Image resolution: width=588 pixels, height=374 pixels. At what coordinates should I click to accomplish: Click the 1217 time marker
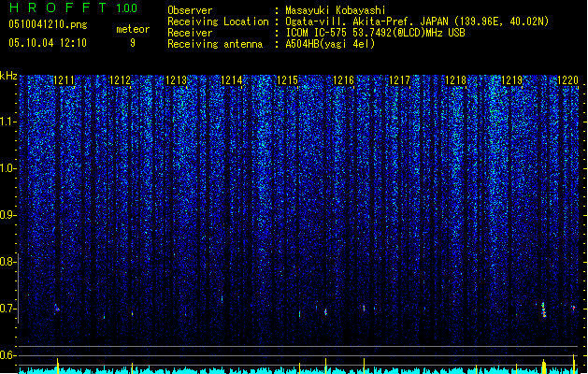click(x=400, y=79)
